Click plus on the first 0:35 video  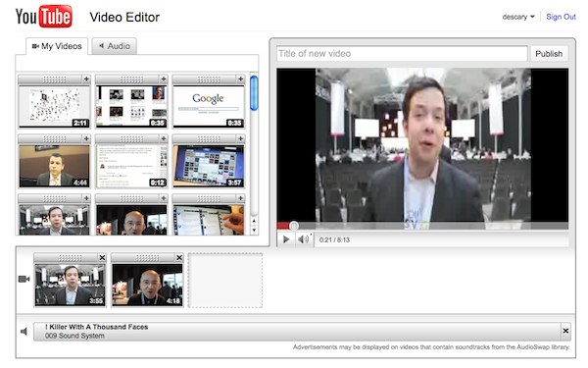(x=164, y=79)
